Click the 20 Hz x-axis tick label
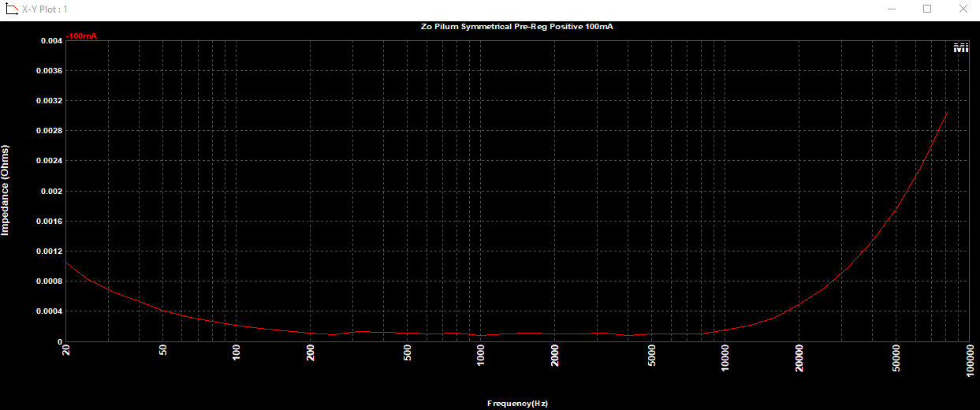This screenshot has width=980, height=410. pyautogui.click(x=66, y=350)
